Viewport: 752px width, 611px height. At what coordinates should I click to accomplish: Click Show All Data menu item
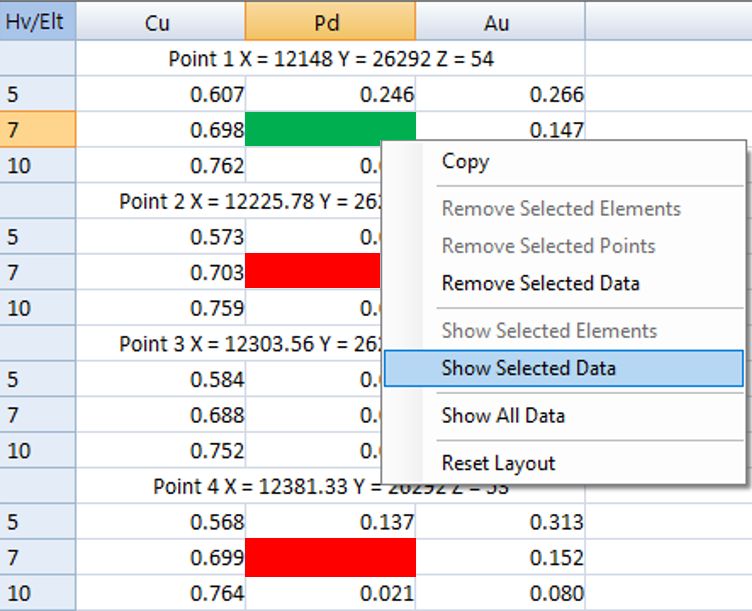coord(503,415)
